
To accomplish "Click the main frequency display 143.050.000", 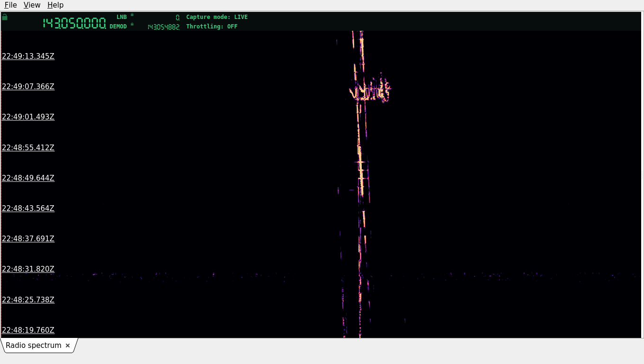I will 74,23.
